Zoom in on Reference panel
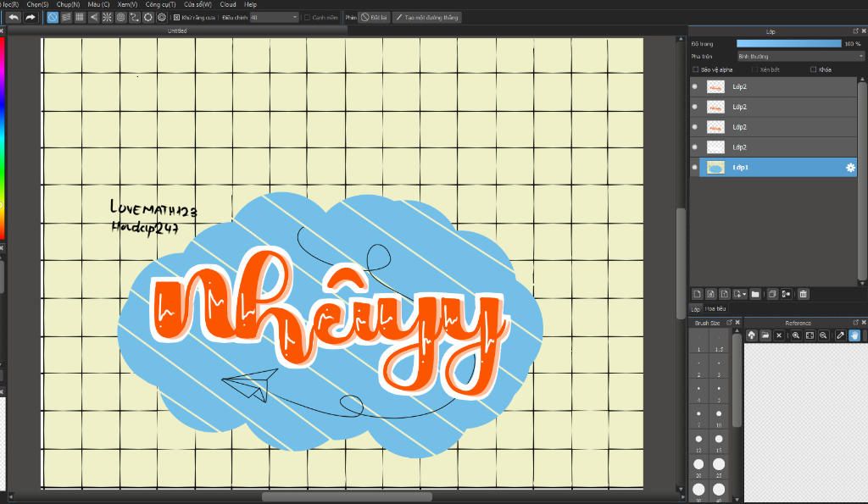This screenshot has width=868, height=504. click(x=796, y=335)
